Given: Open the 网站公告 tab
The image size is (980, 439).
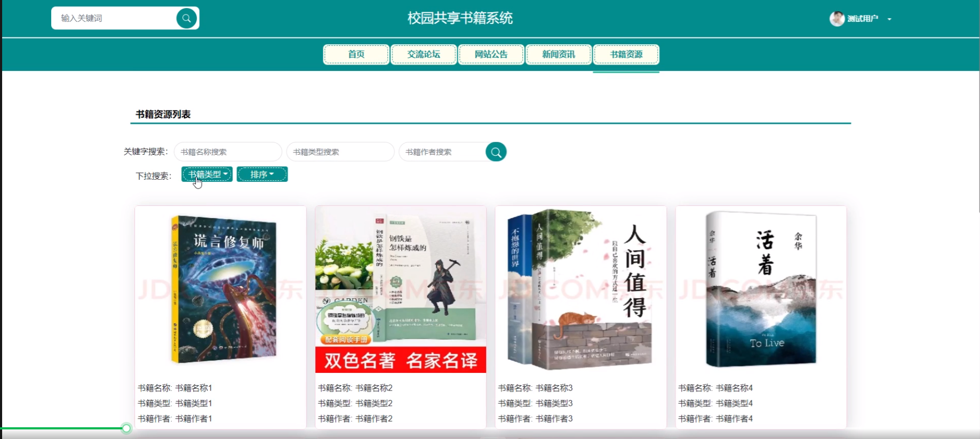Looking at the screenshot, I should (x=491, y=54).
